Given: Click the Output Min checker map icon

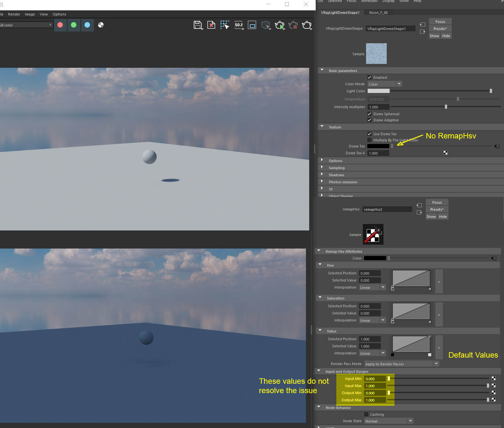Looking at the screenshot, I should pyautogui.click(x=494, y=392).
